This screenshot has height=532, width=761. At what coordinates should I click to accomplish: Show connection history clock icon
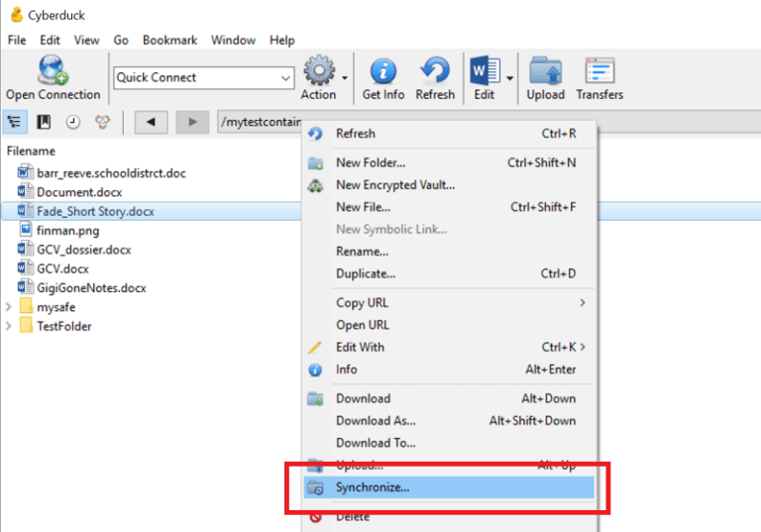tap(72, 122)
